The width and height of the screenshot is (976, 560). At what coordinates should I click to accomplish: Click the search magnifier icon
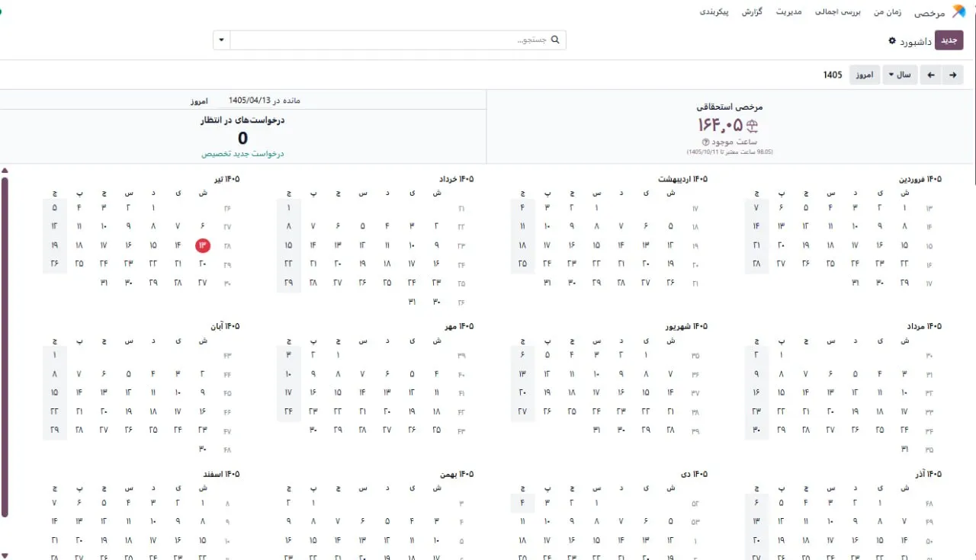(x=555, y=40)
